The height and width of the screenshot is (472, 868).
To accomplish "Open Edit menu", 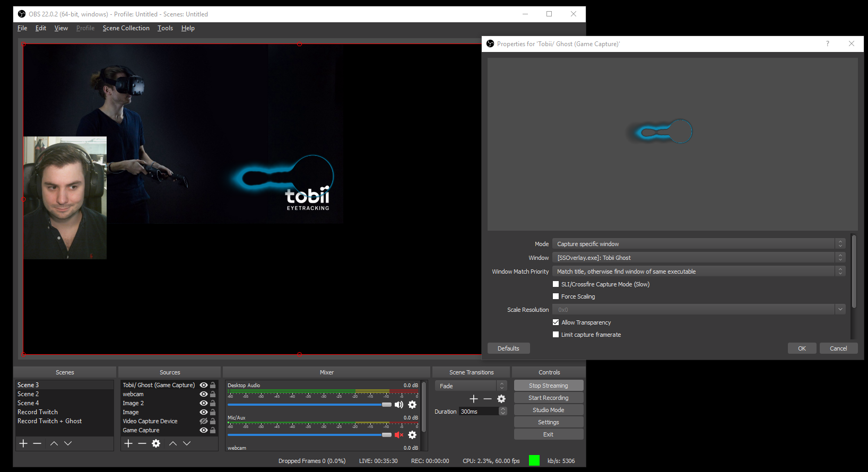I will pyautogui.click(x=41, y=28).
